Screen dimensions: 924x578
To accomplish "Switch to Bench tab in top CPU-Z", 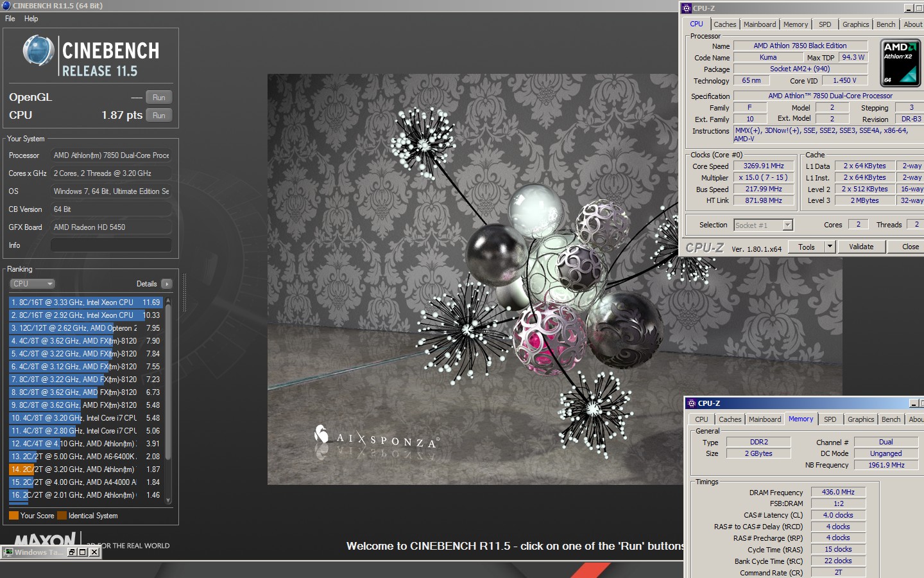I will point(886,24).
